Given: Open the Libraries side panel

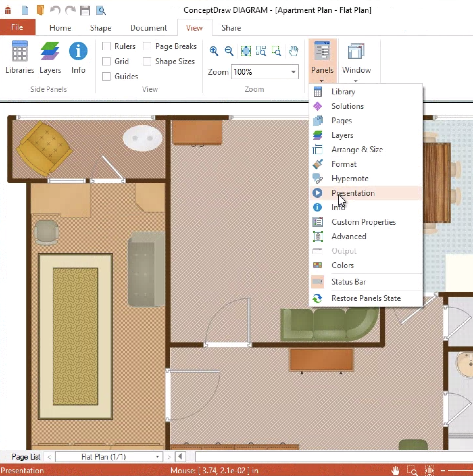Looking at the screenshot, I should pos(19,57).
